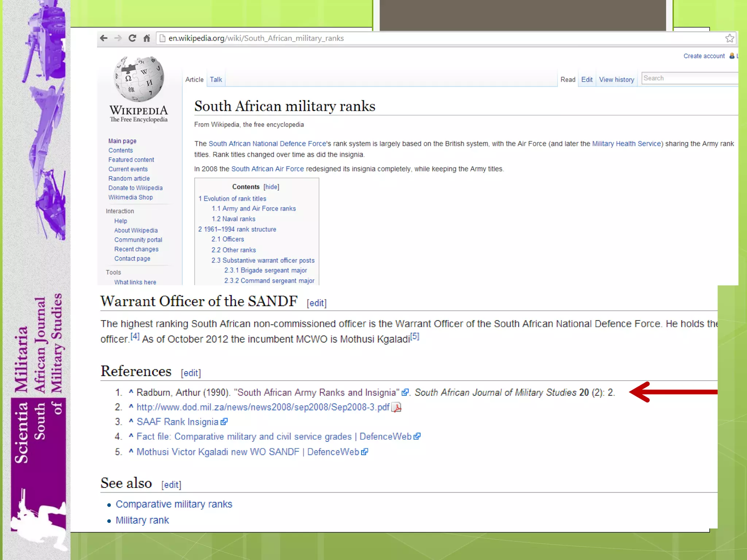The height and width of the screenshot is (560, 747).
Task: Click the browser forward arrow
Action: coord(118,38)
